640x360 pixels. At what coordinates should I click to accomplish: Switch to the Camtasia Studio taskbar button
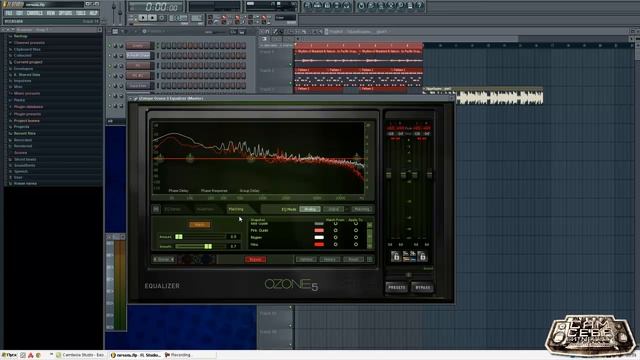click(x=80, y=355)
